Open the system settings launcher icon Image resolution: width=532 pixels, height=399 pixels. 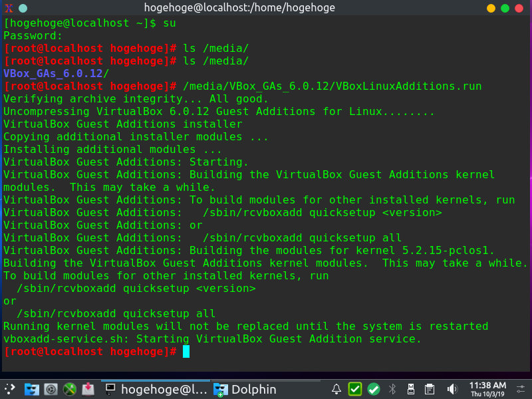51,389
